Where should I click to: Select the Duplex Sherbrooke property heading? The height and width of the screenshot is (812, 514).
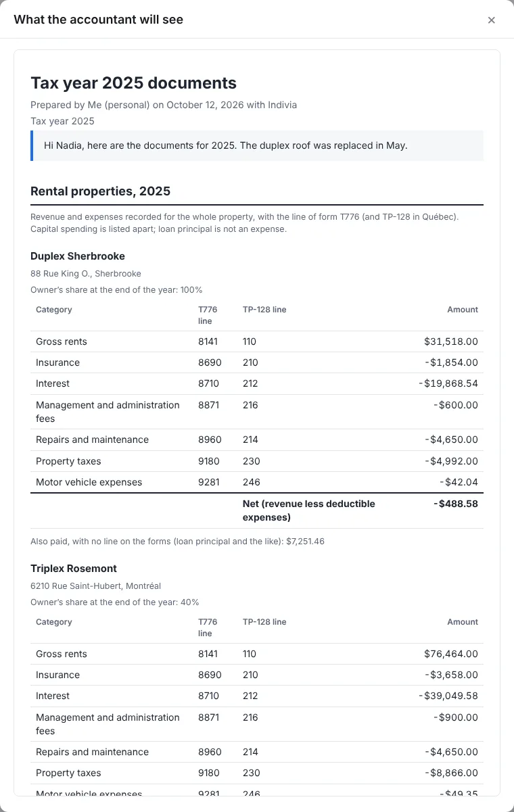pyautogui.click(x=78, y=256)
